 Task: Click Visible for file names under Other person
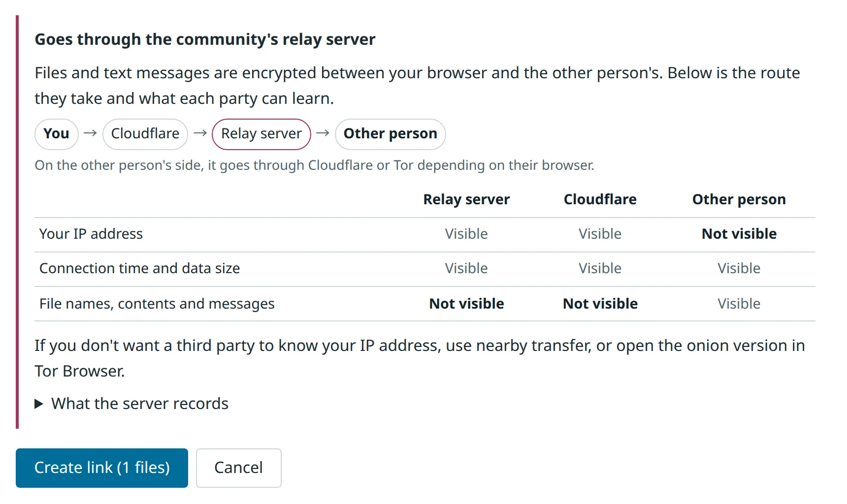tap(739, 304)
